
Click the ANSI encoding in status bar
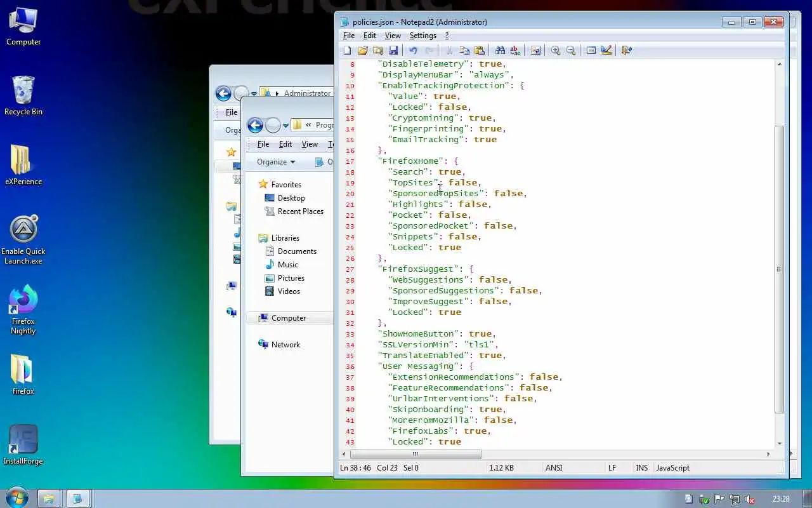[554, 468]
